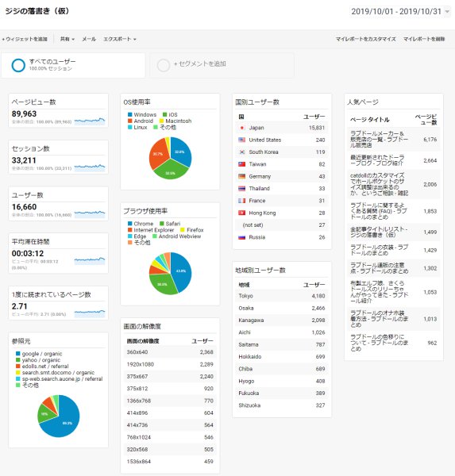Click the France flag icon
Screen dimensions: 455x476
(x=242, y=201)
